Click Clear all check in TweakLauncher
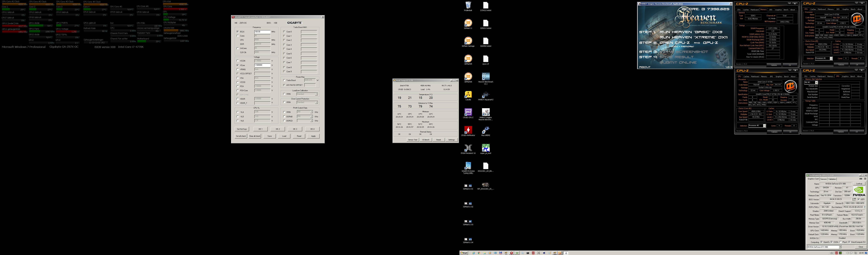The width and height of the screenshot is (868, 255). 255,136
